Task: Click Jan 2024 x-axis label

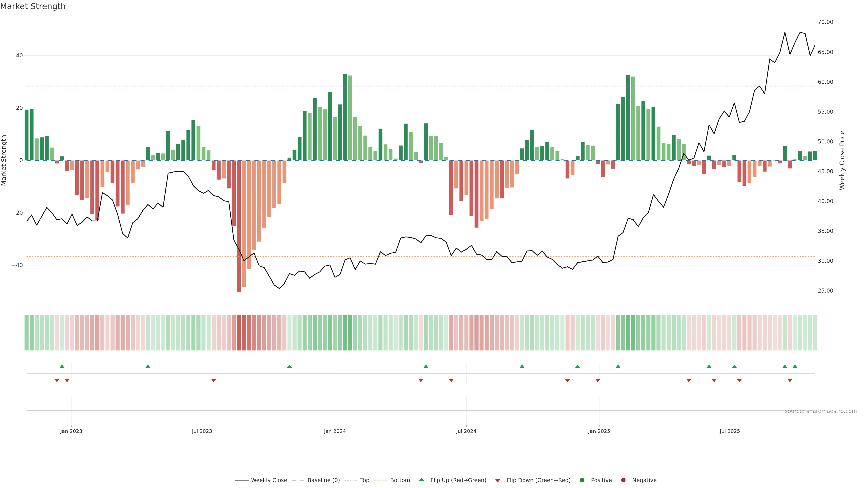Action: click(x=335, y=431)
